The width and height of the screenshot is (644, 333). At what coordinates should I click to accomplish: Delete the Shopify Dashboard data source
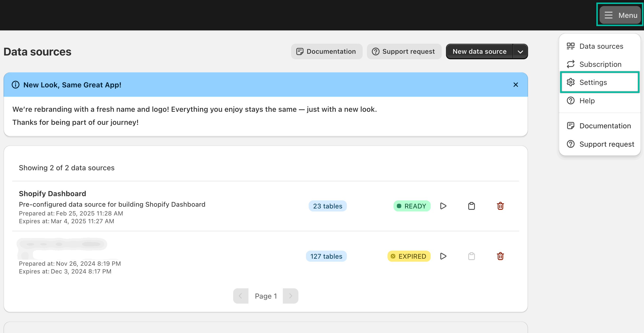pyautogui.click(x=500, y=206)
